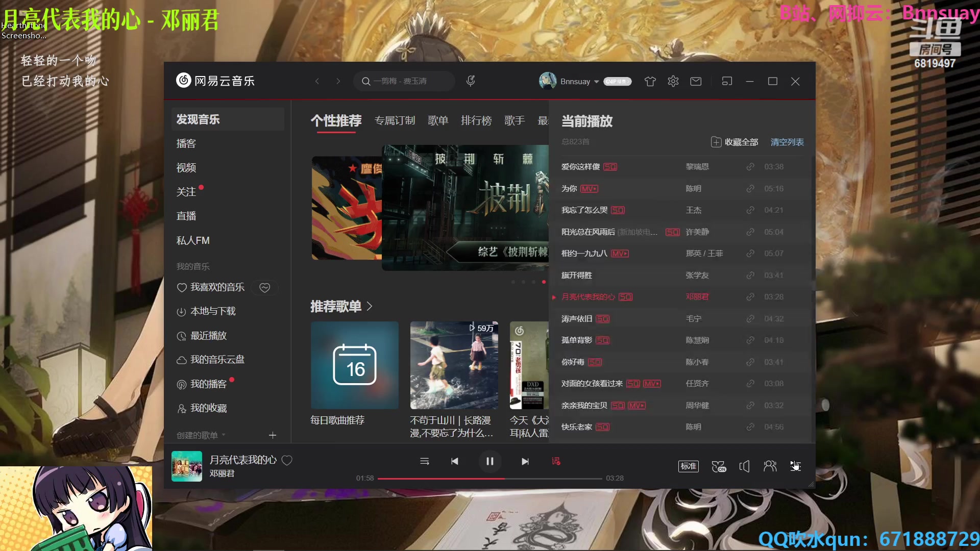The image size is (980, 551).
Task: Change play order mode icon
Action: (x=425, y=461)
